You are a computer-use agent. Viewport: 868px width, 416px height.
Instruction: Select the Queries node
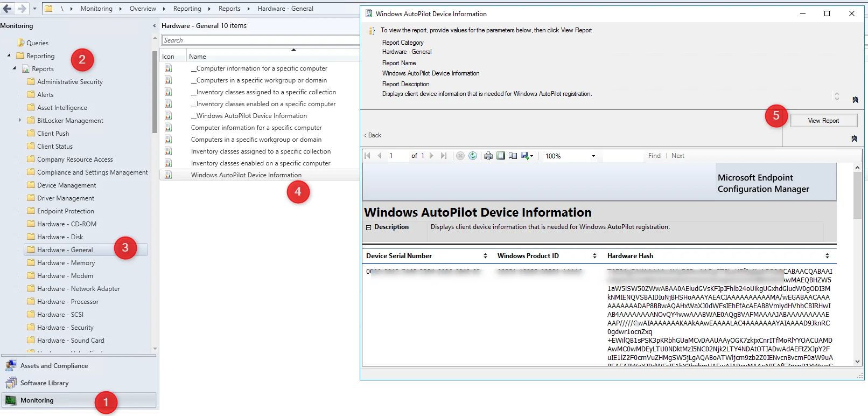[37, 43]
